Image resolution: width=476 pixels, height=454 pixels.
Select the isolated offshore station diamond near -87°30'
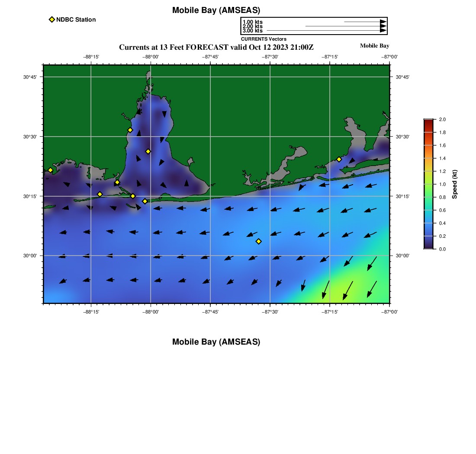pos(259,241)
